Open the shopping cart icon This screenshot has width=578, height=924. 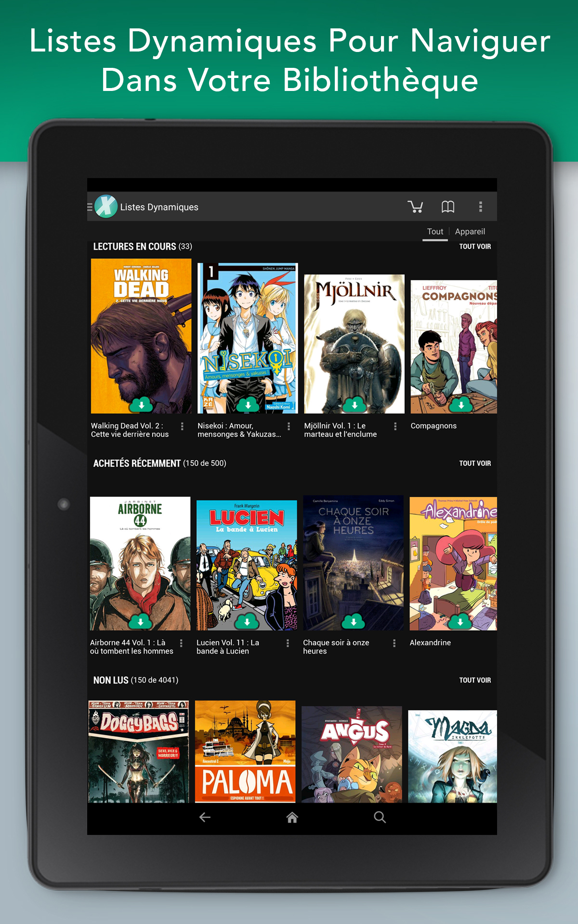point(415,207)
